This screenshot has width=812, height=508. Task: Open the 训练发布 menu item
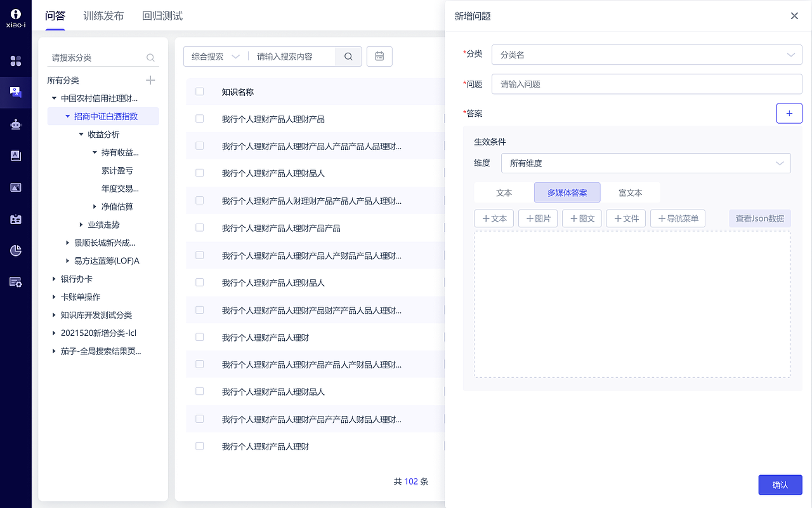[103, 15]
